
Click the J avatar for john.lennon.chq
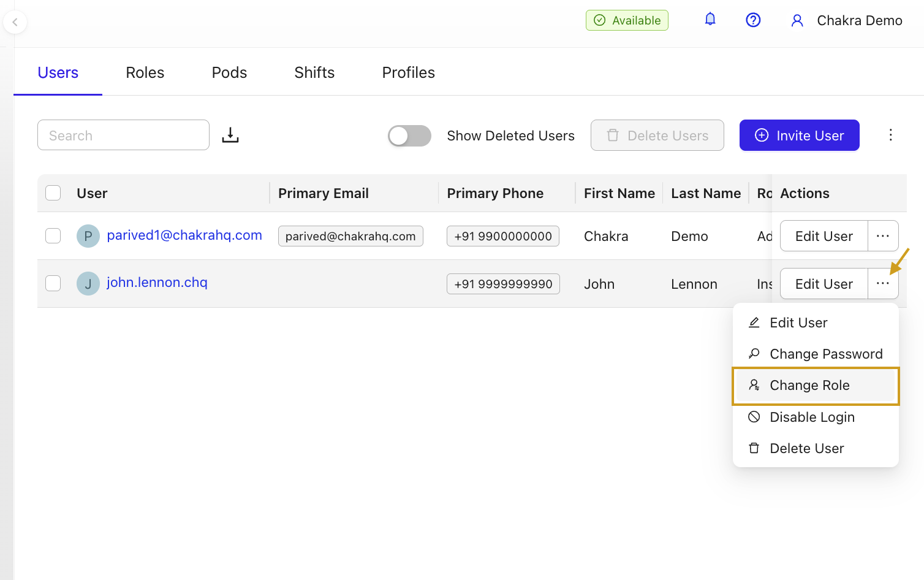(88, 283)
